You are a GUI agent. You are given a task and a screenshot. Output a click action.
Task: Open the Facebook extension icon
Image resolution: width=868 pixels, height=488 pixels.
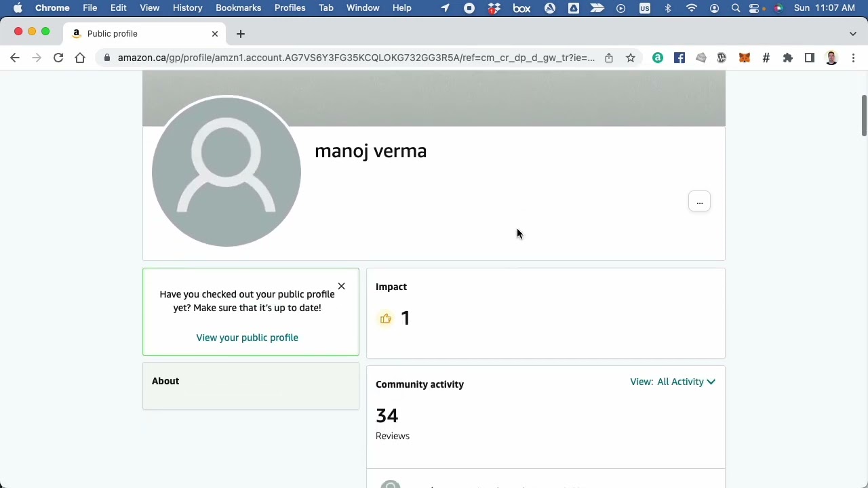click(x=679, y=58)
